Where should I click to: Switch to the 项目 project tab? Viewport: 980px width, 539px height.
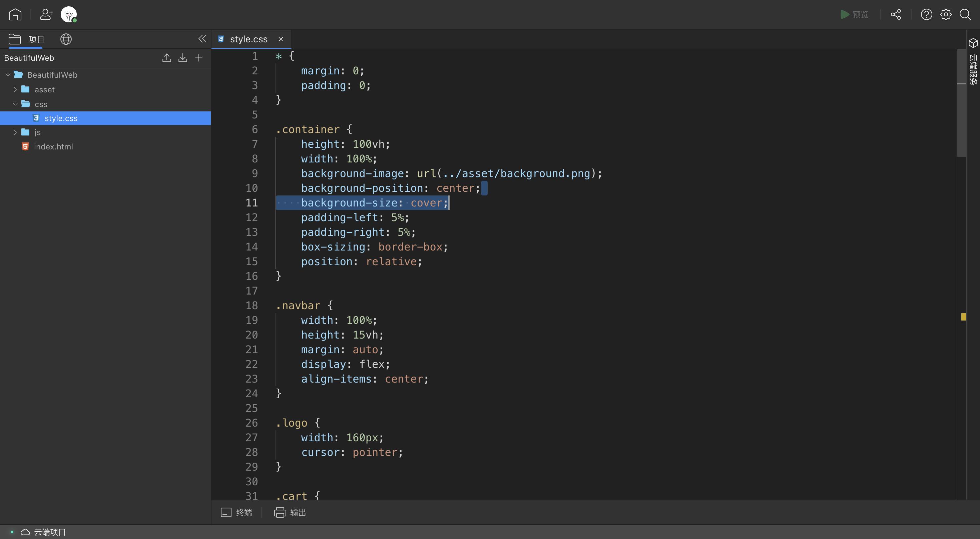(x=26, y=39)
